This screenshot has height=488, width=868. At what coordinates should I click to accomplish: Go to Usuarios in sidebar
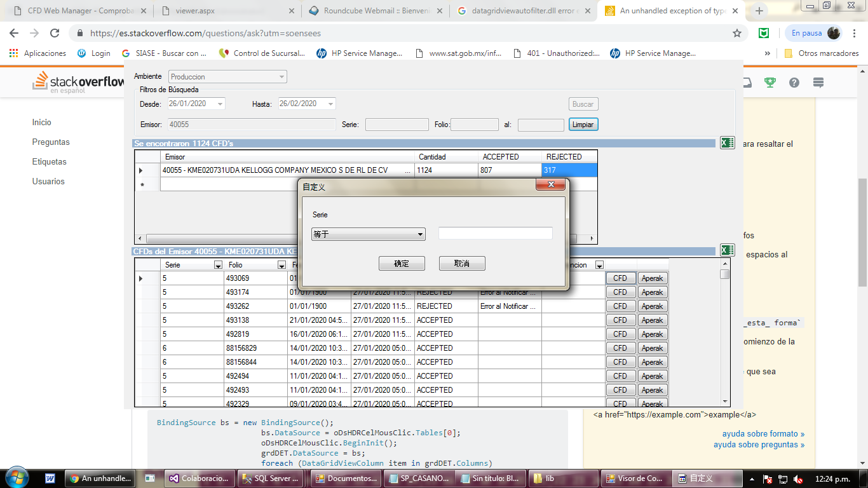point(48,181)
